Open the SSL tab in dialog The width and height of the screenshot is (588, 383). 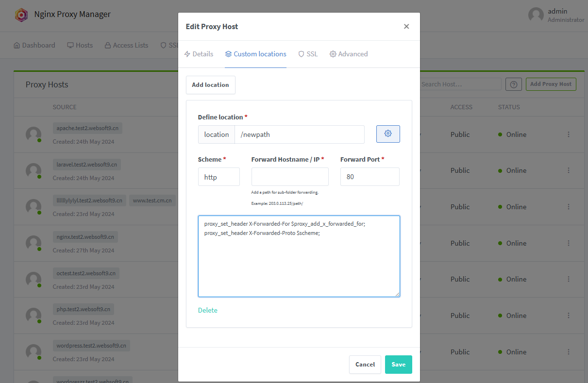pyautogui.click(x=308, y=54)
